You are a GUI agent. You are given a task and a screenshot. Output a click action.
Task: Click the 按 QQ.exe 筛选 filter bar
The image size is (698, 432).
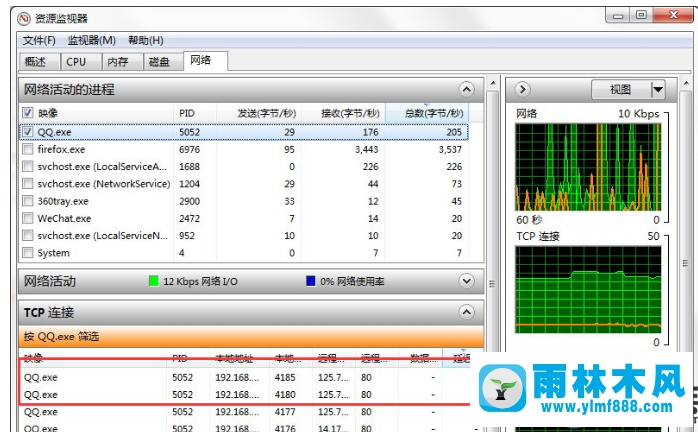[251, 336]
